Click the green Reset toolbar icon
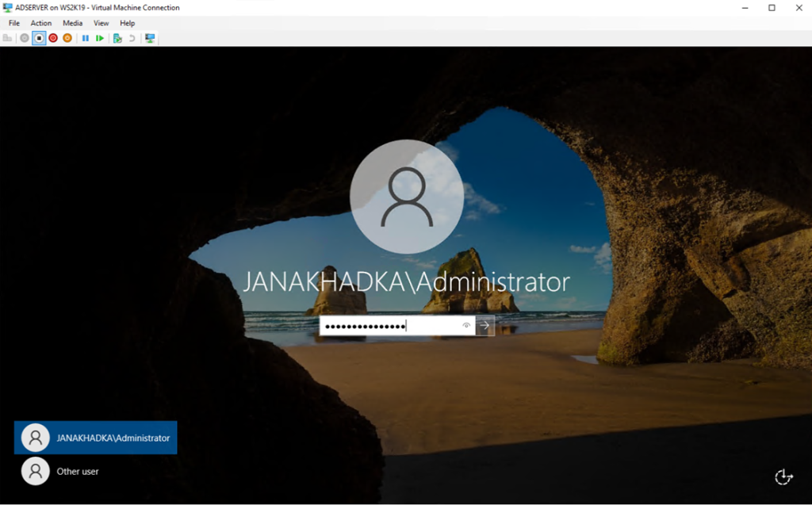 [x=100, y=38]
